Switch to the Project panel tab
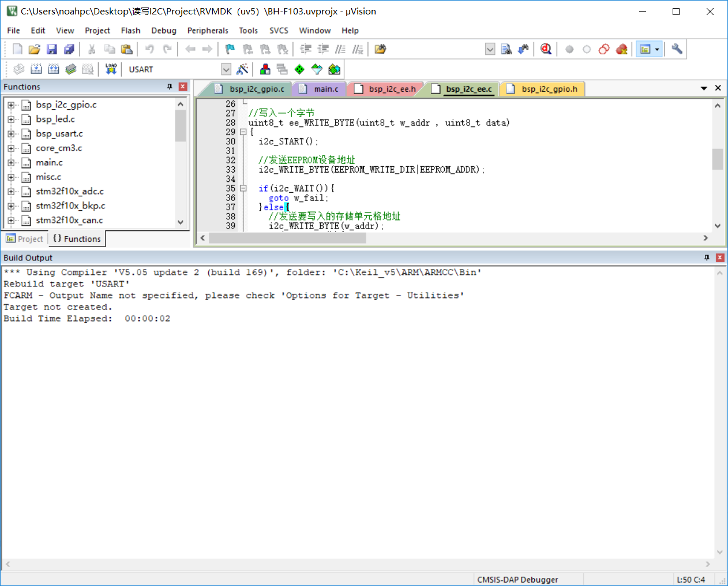728x586 pixels. point(25,239)
